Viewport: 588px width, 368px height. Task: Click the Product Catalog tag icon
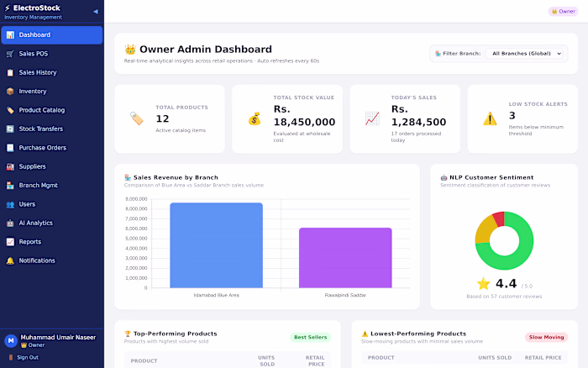pos(10,110)
